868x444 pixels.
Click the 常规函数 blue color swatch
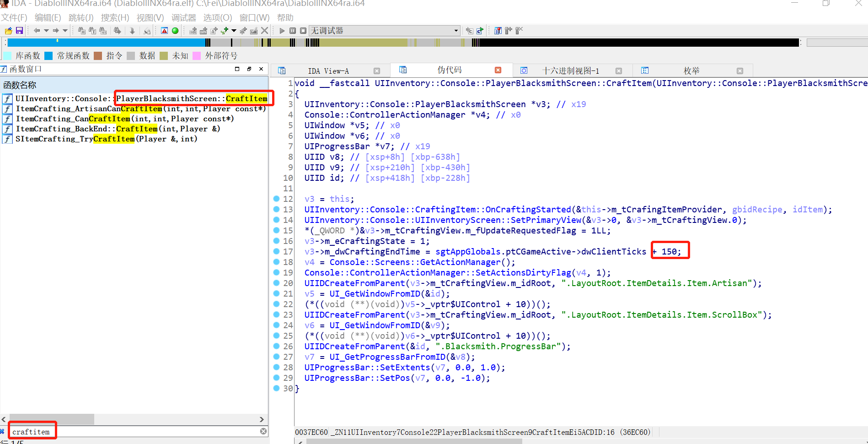coord(48,56)
